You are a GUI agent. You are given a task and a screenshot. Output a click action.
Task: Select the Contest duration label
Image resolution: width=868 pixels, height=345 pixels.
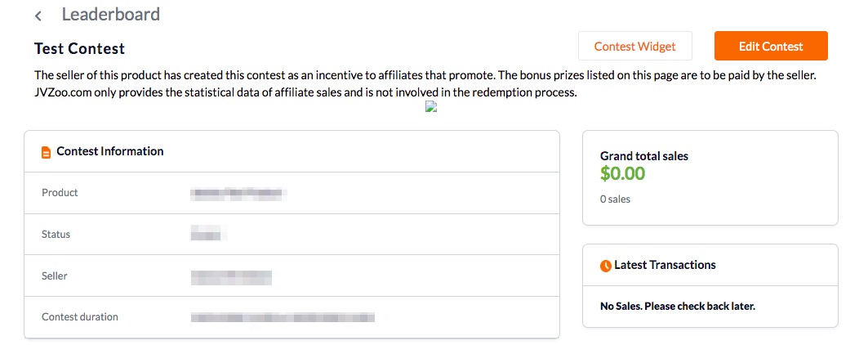click(x=80, y=317)
